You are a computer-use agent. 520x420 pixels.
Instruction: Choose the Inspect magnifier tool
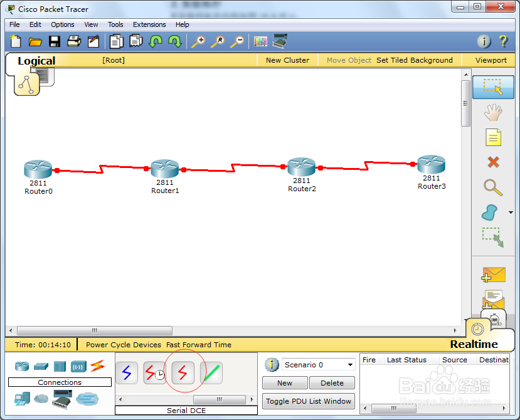[x=493, y=187]
